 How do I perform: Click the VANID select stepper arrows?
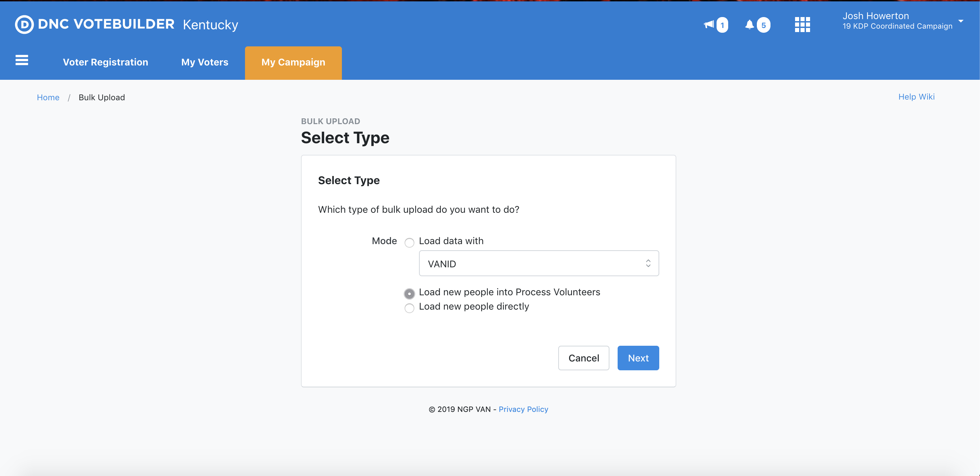(x=648, y=264)
